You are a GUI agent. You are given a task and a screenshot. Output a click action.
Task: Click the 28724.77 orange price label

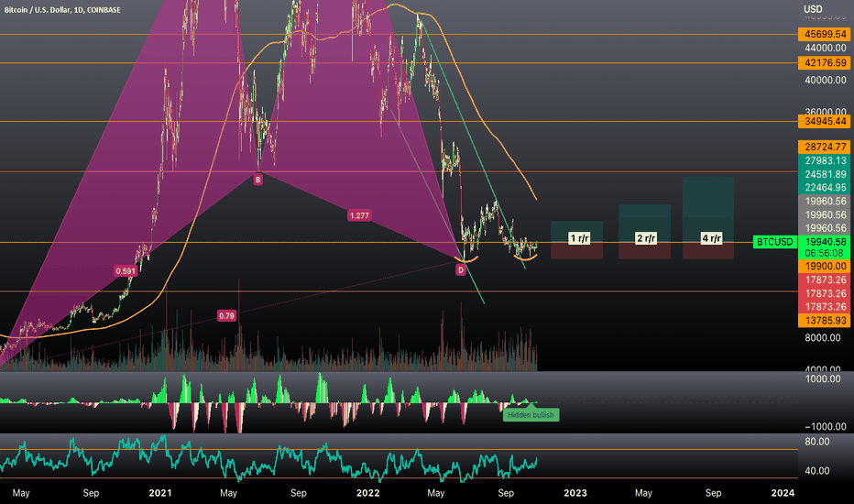point(825,148)
